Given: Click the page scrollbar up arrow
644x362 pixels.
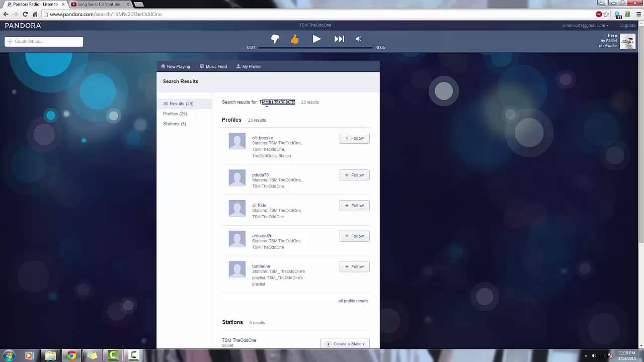Looking at the screenshot, I should click(641, 24).
